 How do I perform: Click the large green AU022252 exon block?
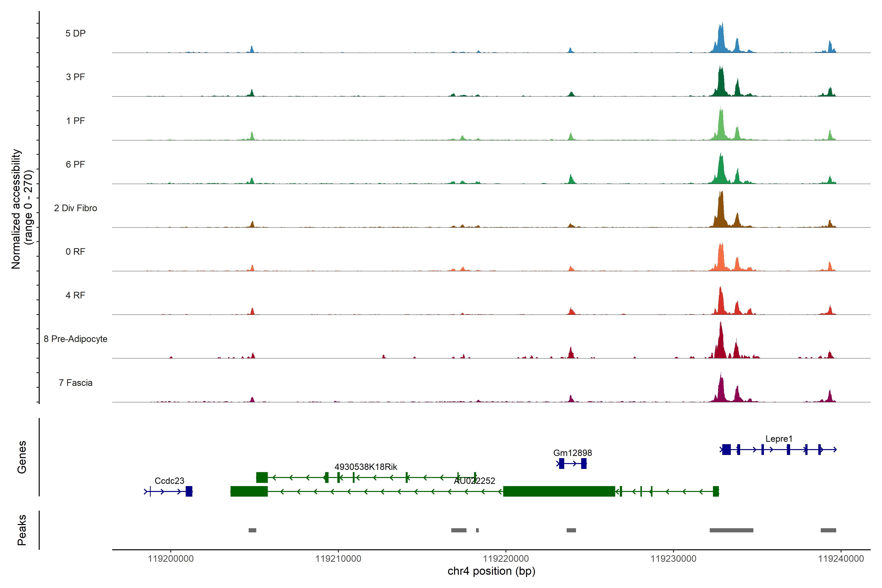[x=559, y=491]
